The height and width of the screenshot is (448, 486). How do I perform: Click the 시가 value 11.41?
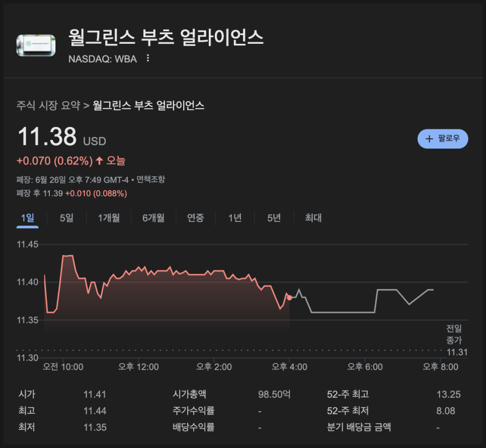click(95, 394)
